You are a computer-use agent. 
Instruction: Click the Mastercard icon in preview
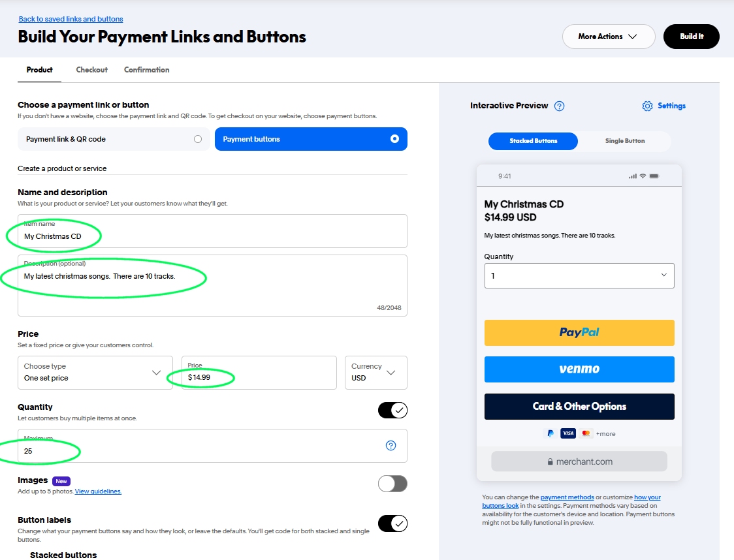point(585,433)
